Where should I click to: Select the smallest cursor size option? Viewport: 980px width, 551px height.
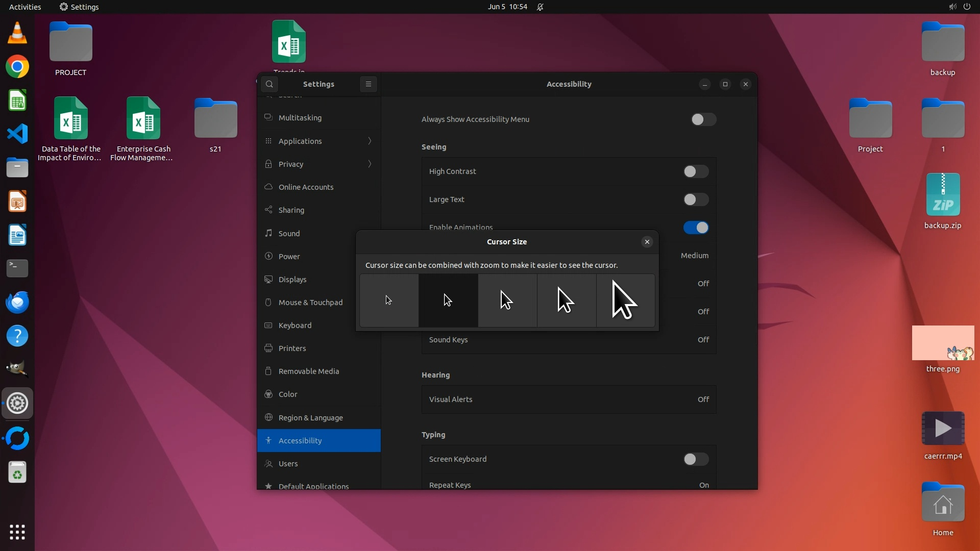[389, 300]
